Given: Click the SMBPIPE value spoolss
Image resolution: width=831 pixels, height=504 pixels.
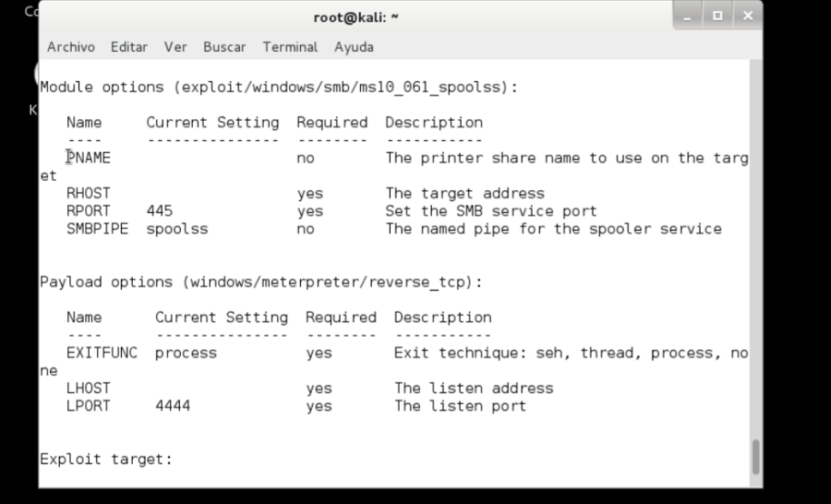Looking at the screenshot, I should 177,229.
